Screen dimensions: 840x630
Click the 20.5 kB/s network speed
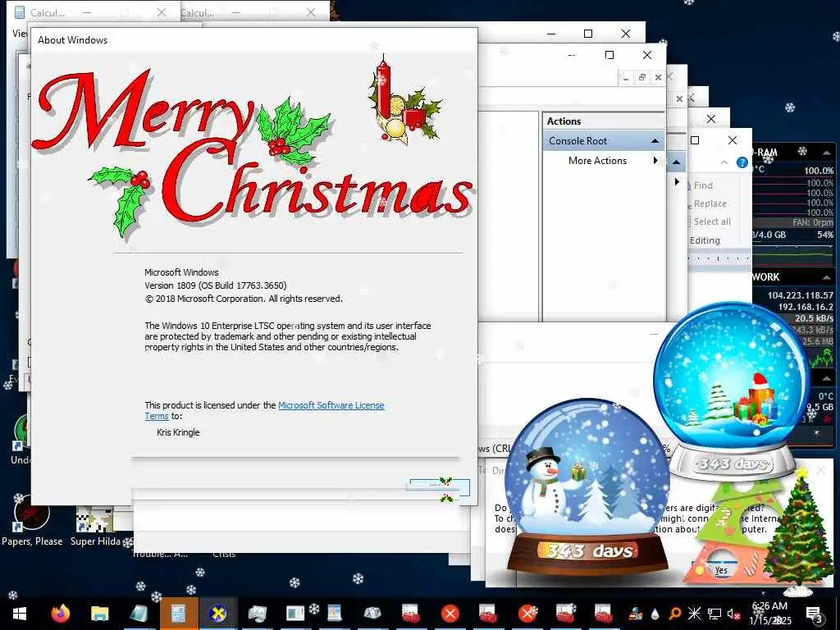(x=814, y=318)
